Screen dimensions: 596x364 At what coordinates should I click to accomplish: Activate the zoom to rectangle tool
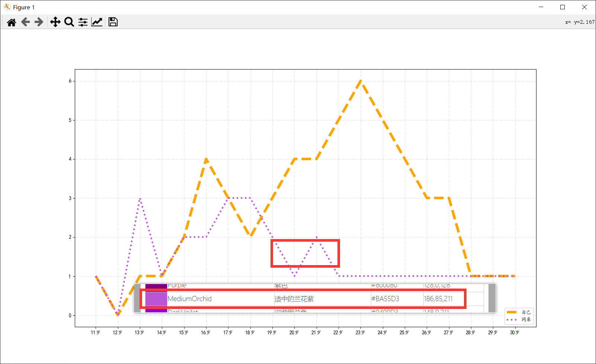[x=69, y=22]
